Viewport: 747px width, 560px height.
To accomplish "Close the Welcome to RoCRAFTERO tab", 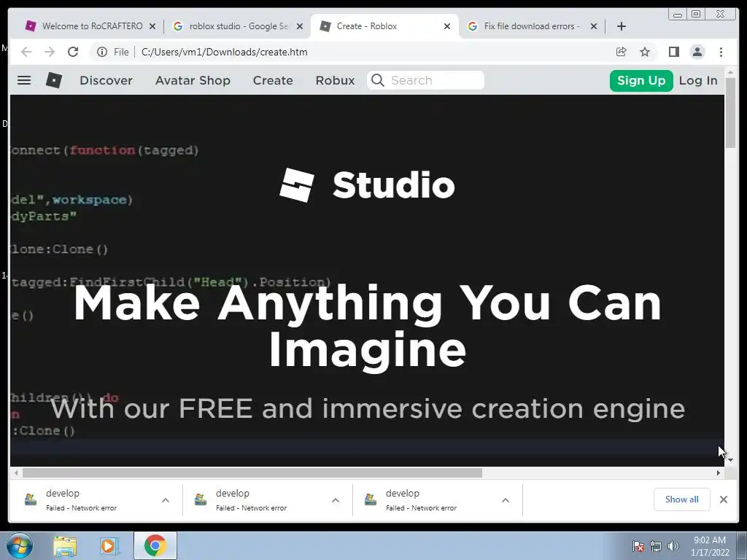I will click(x=152, y=26).
